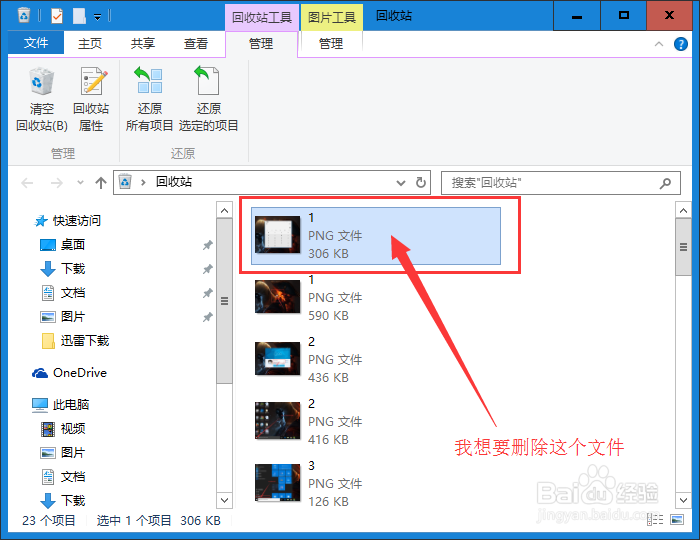The width and height of the screenshot is (700, 540).
Task: Select the 306 KB PNG file named 1
Action: (x=376, y=236)
